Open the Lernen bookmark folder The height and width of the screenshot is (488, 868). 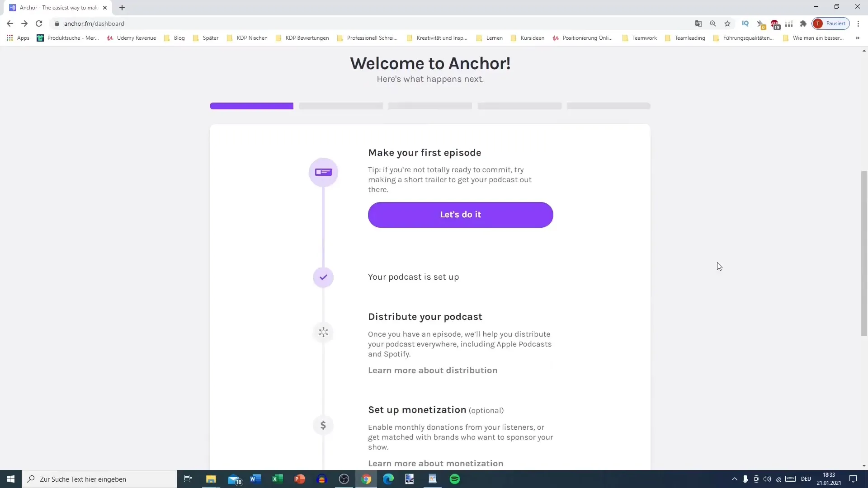click(490, 38)
